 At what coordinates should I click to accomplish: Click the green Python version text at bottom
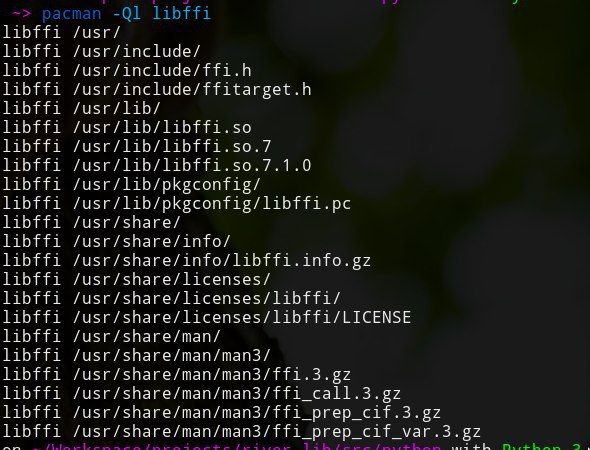546,447
